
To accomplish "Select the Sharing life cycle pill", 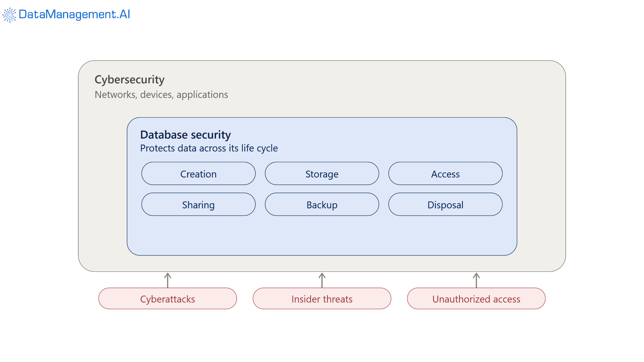I will (198, 204).
